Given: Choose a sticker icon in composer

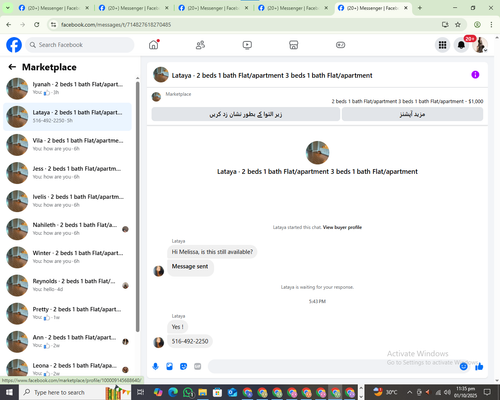Looking at the screenshot, I should click(x=183, y=367).
